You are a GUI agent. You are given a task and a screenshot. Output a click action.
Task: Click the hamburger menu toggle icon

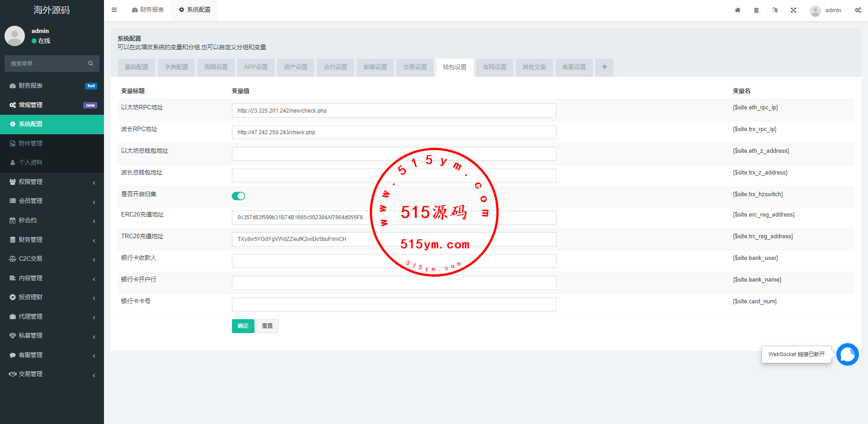[114, 10]
